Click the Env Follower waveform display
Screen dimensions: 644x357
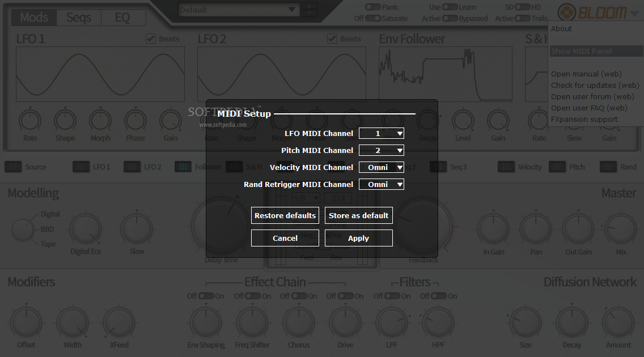pyautogui.click(x=446, y=74)
